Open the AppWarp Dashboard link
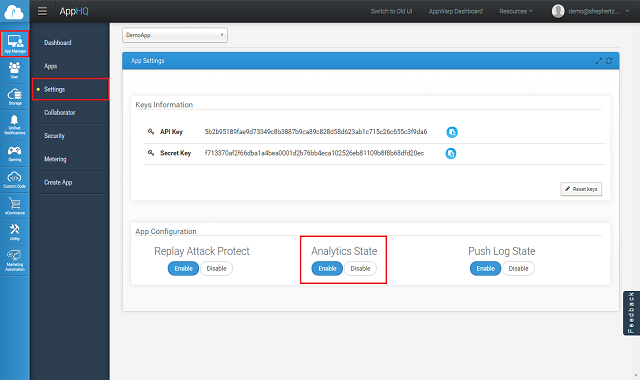Image resolution: width=640 pixels, height=380 pixels. [x=456, y=11]
